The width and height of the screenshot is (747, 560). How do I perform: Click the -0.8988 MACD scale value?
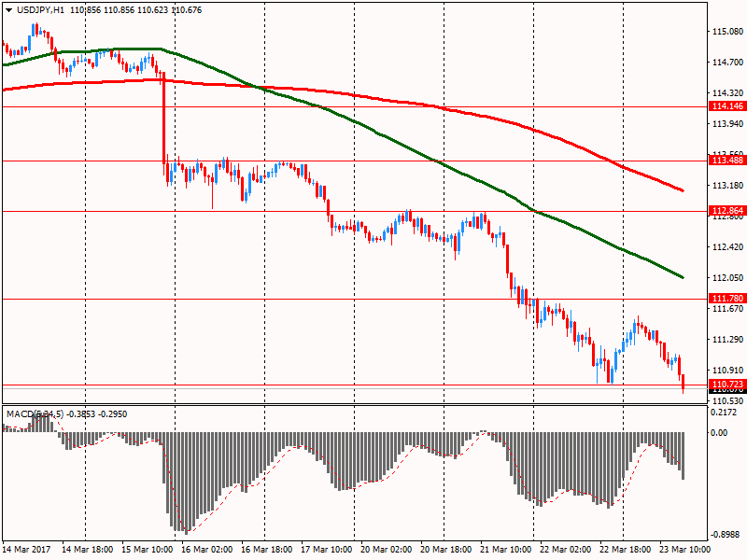tap(726, 535)
